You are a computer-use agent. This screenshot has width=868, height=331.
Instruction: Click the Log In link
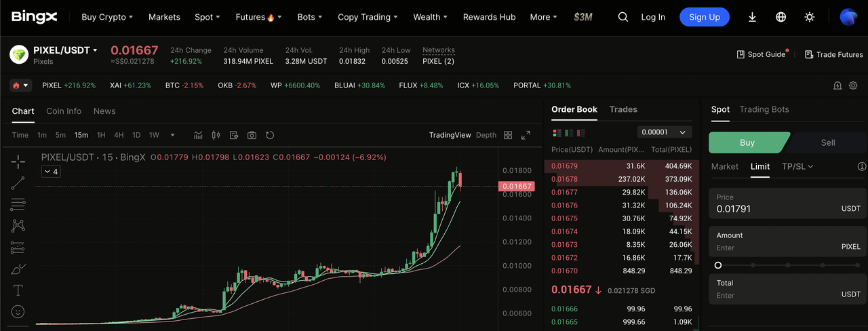click(653, 17)
